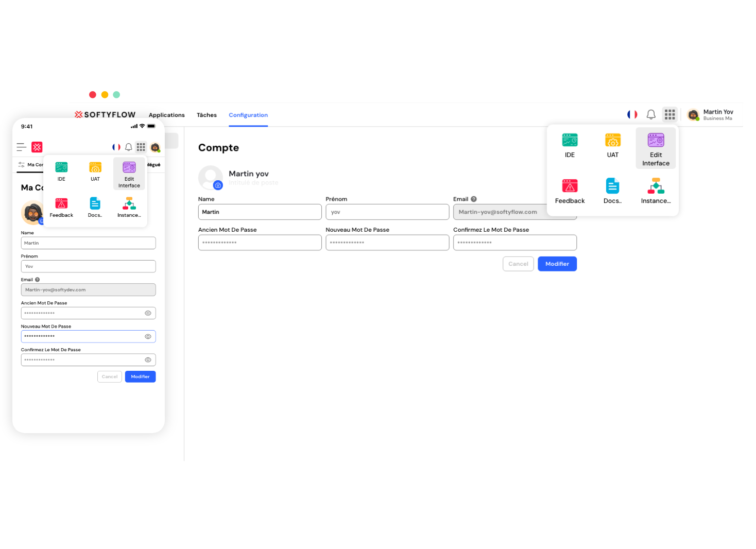Tap mobile French flag language icon
Viewport: 756px width, 549px height.
tap(116, 147)
